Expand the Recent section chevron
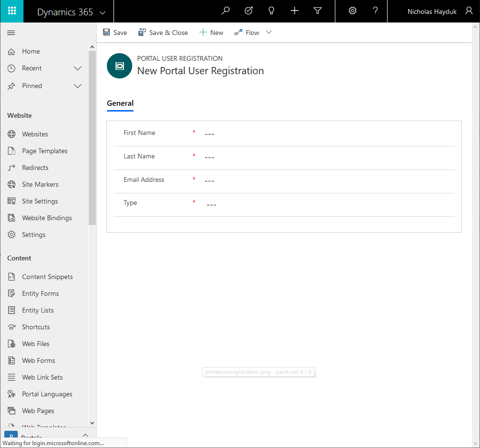Viewport: 480px width, 448px height. point(78,68)
